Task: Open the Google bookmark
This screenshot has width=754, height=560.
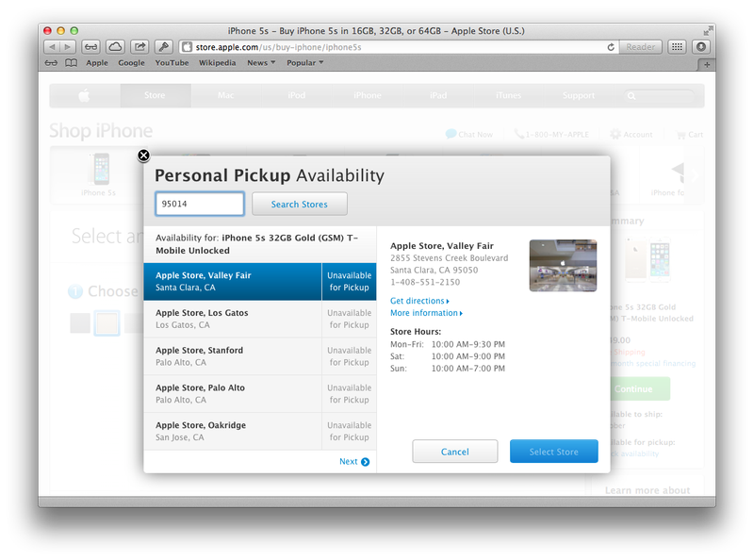Action: [131, 63]
